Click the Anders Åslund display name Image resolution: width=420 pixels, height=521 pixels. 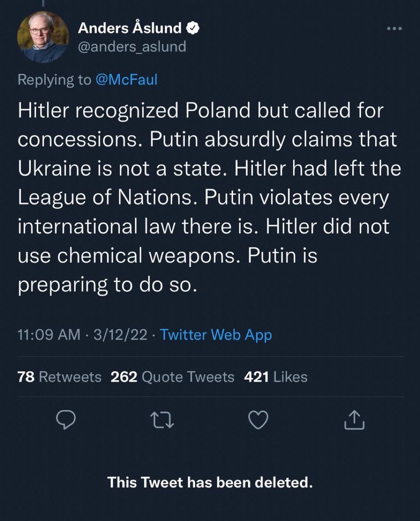click(130, 29)
